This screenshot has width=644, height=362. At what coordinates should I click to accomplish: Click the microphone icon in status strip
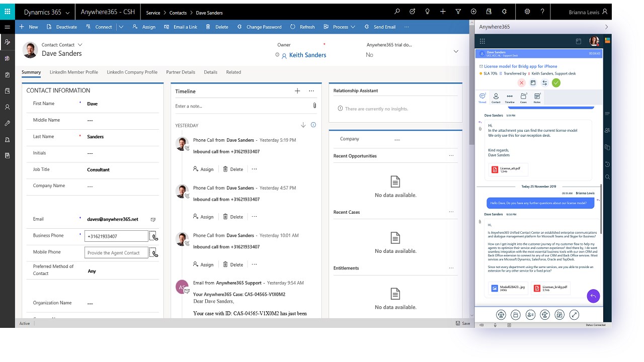tap(495, 325)
